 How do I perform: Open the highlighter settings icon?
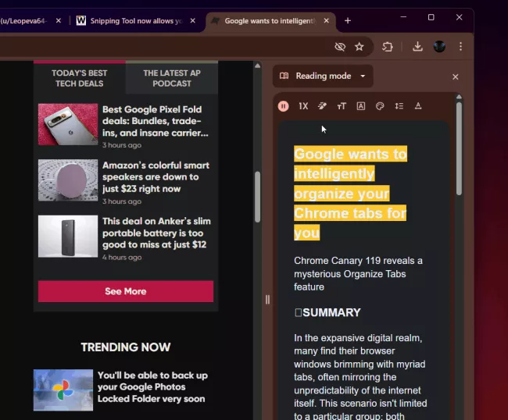point(322,106)
